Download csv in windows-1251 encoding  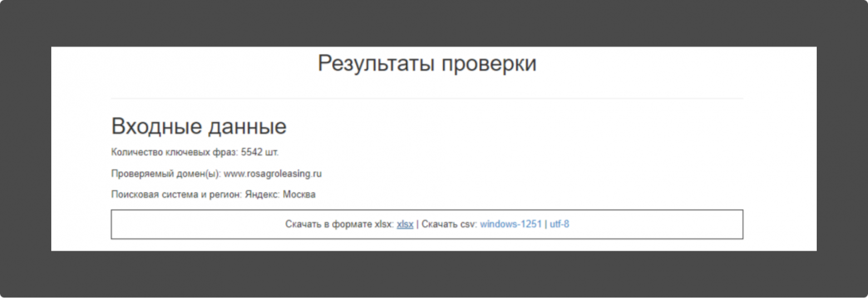511,225
